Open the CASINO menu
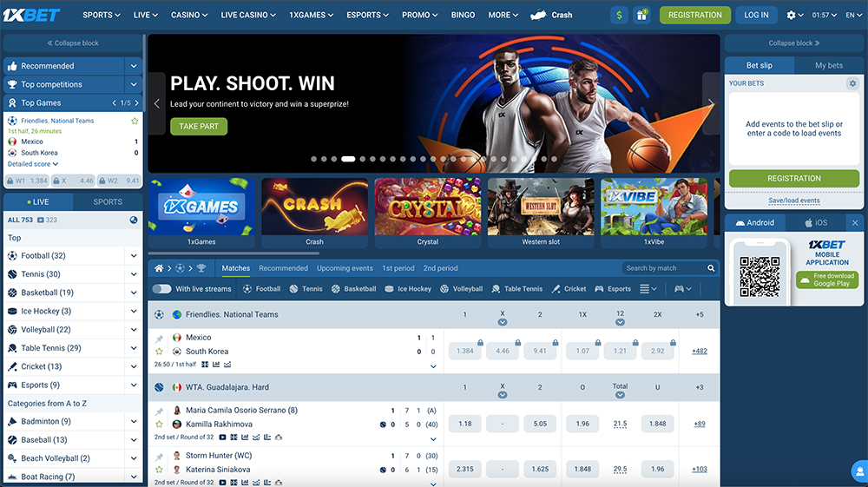 (x=189, y=15)
